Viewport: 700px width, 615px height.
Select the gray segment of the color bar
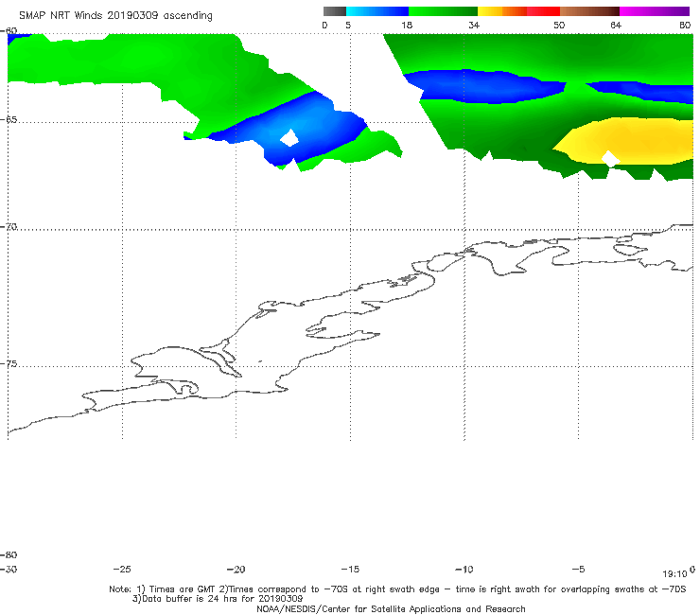[335, 11]
